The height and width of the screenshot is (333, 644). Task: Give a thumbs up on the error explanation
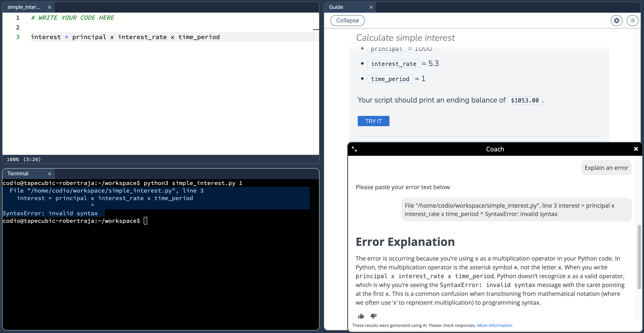click(x=361, y=316)
